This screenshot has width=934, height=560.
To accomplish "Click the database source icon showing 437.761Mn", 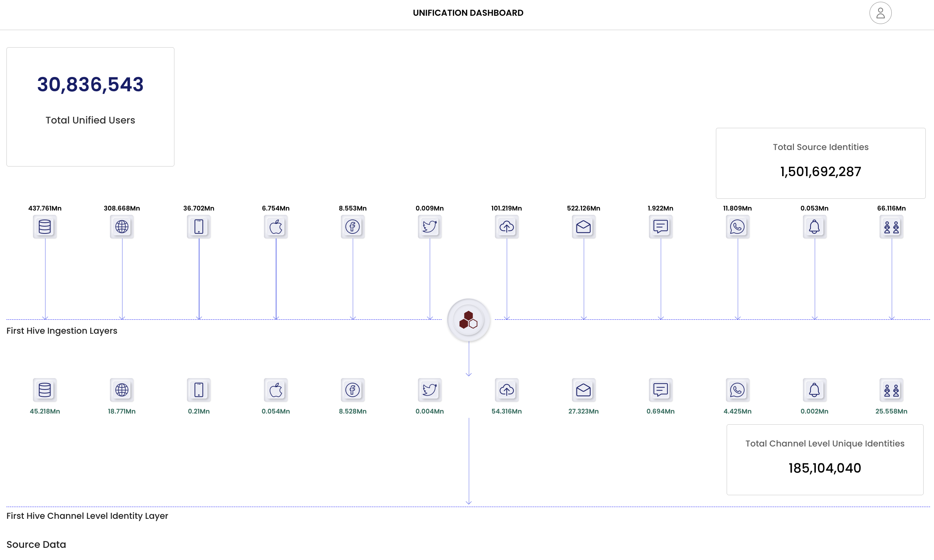I will click(45, 227).
